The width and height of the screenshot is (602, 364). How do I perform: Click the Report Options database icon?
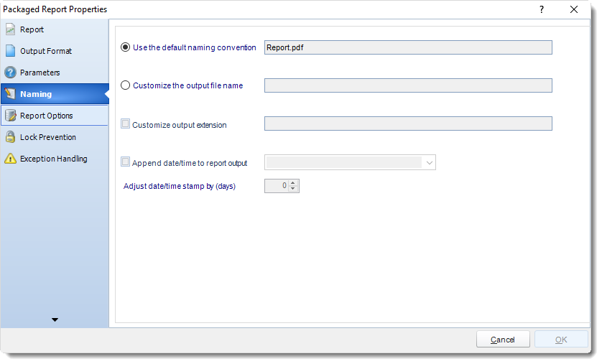10,115
